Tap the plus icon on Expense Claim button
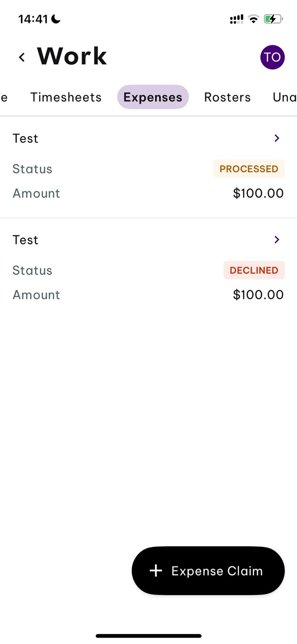 (x=156, y=570)
